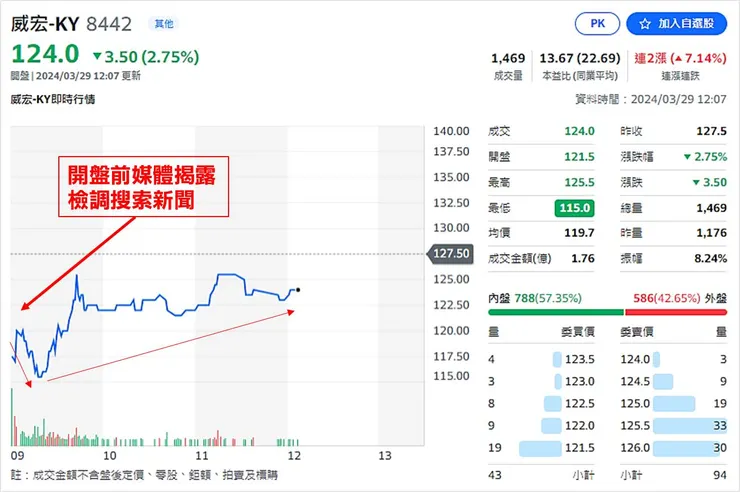The height and width of the screenshot is (492, 740).
Task: Click bid price 123.0 row
Action: point(541,382)
